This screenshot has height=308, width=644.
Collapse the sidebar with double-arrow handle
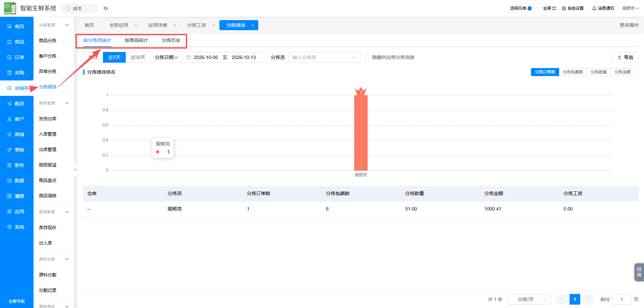pyautogui.click(x=75, y=170)
